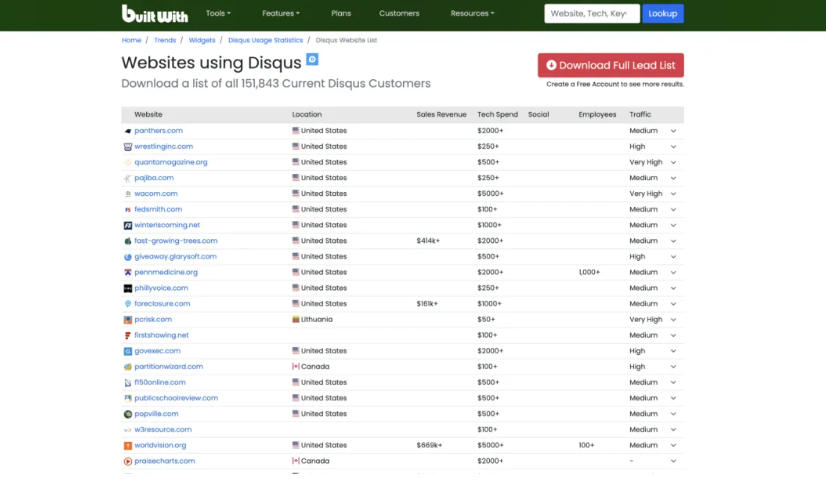Expand the wacom.com row chevron

[673, 194]
